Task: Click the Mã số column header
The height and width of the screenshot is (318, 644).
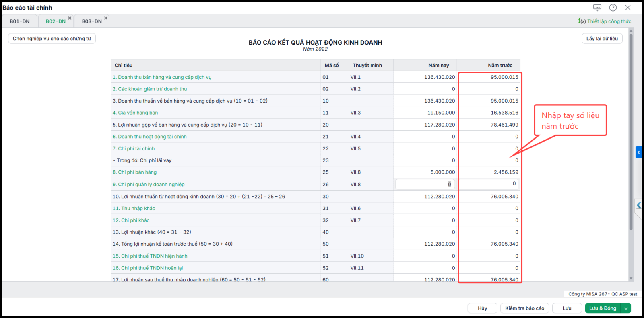Action: pos(334,65)
